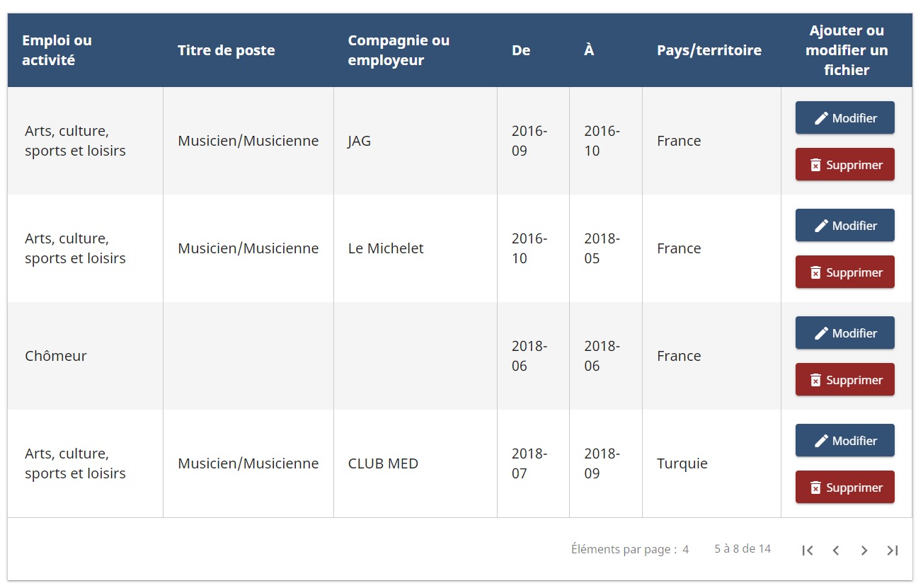Go to the next page of results

point(864,550)
